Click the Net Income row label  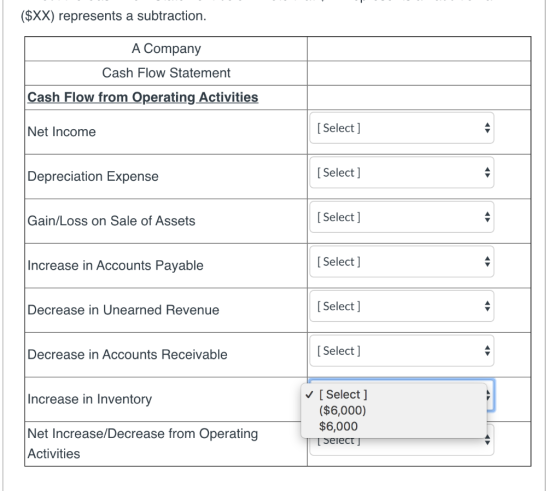[x=62, y=132]
